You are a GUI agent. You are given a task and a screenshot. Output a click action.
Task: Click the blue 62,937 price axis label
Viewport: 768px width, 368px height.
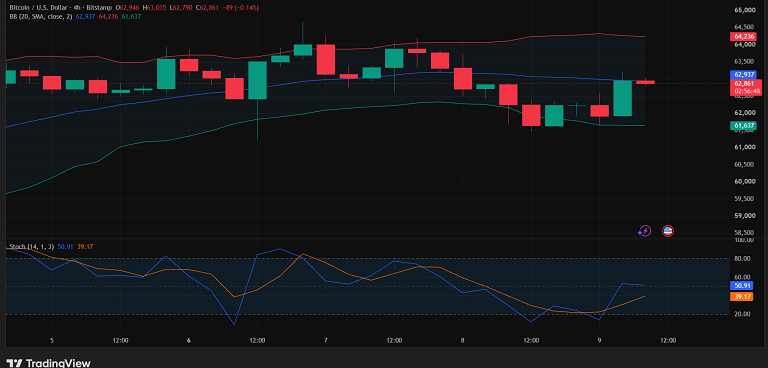(743, 74)
